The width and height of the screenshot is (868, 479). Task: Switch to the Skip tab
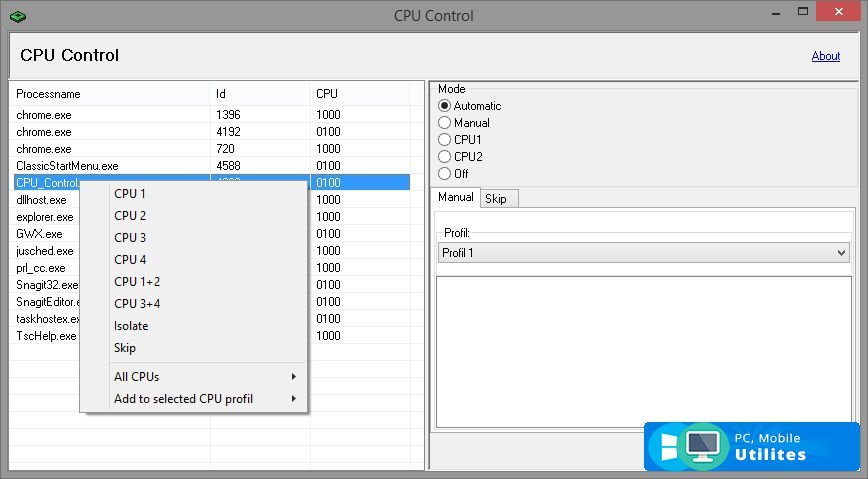click(499, 199)
